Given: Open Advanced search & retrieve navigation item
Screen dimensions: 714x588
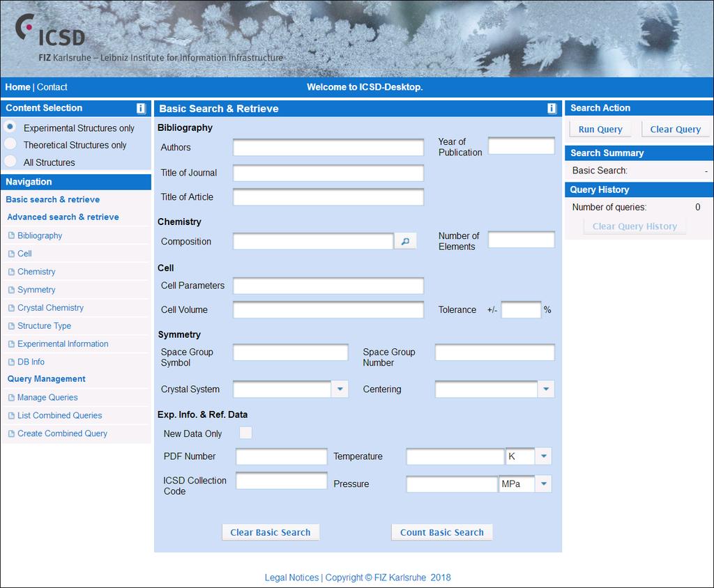Looking at the screenshot, I should coord(63,217).
